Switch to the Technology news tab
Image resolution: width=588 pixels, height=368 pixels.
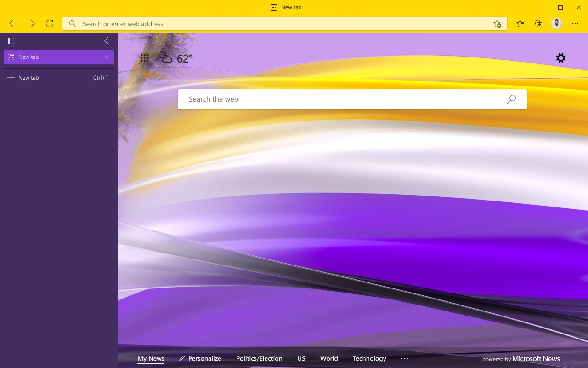coord(369,358)
